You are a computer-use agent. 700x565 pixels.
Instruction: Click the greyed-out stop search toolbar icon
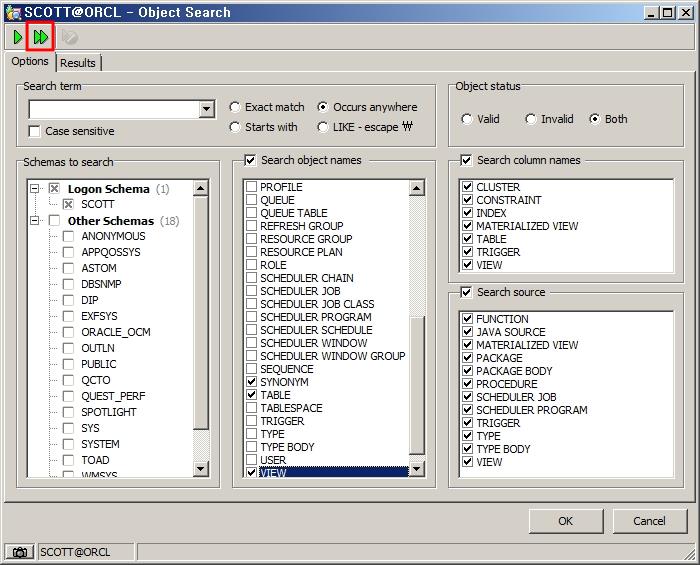[x=69, y=37]
